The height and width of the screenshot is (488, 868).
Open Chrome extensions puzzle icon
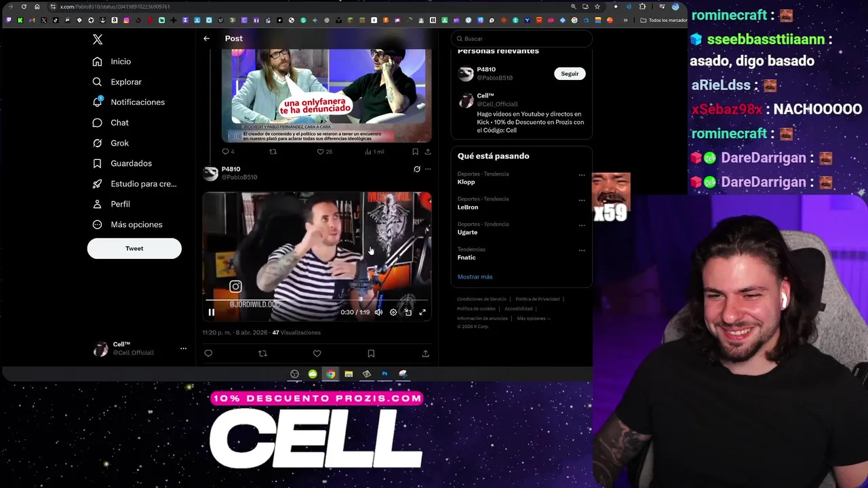point(642,7)
